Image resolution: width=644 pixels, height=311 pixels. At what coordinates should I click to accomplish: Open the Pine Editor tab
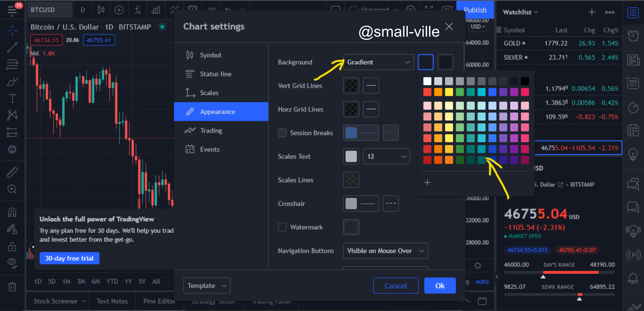point(159,301)
